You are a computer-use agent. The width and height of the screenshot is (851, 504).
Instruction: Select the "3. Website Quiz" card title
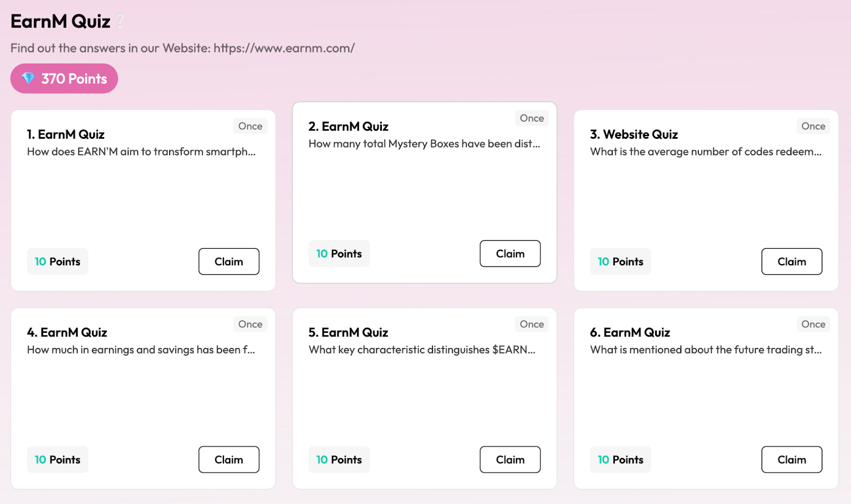634,135
